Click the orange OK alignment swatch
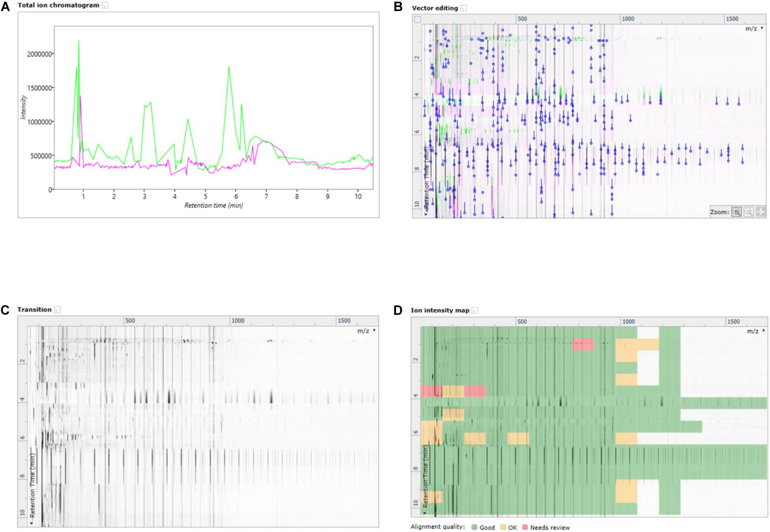 click(503, 527)
